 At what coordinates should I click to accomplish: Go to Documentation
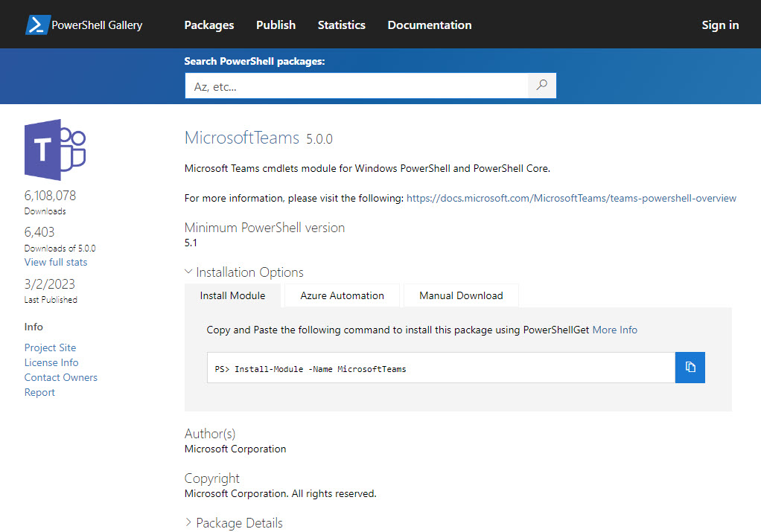(x=429, y=25)
